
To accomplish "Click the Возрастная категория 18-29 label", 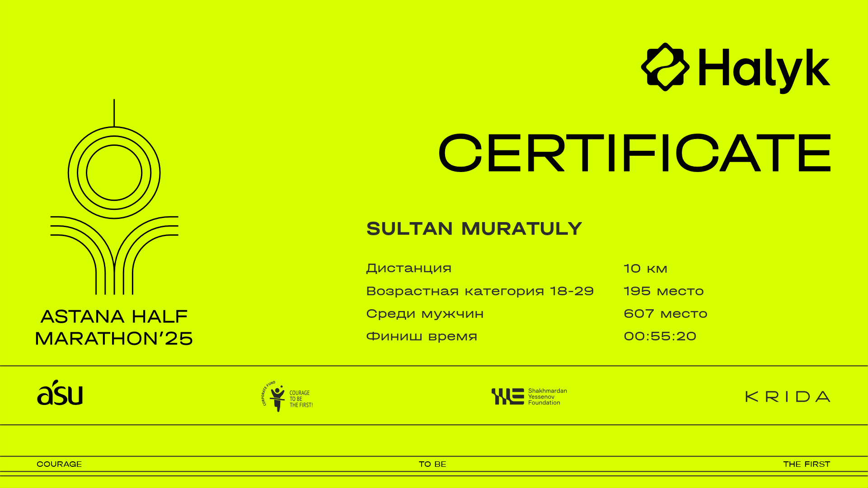I will 479,291.
